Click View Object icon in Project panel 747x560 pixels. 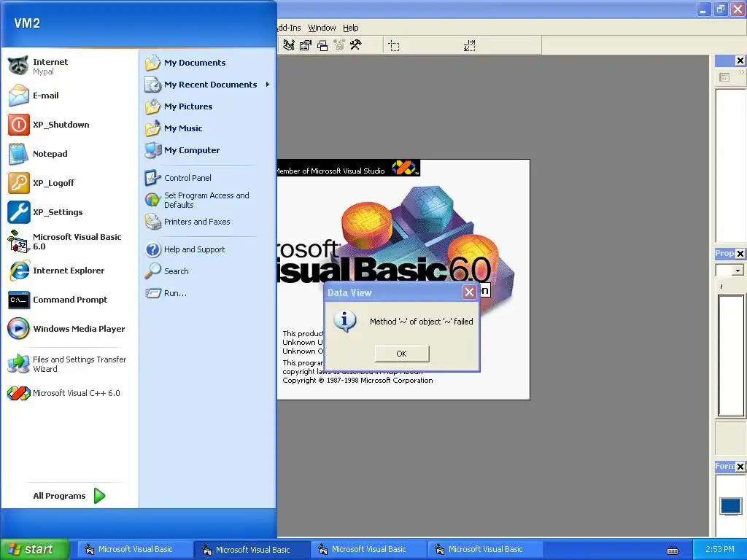(x=724, y=77)
